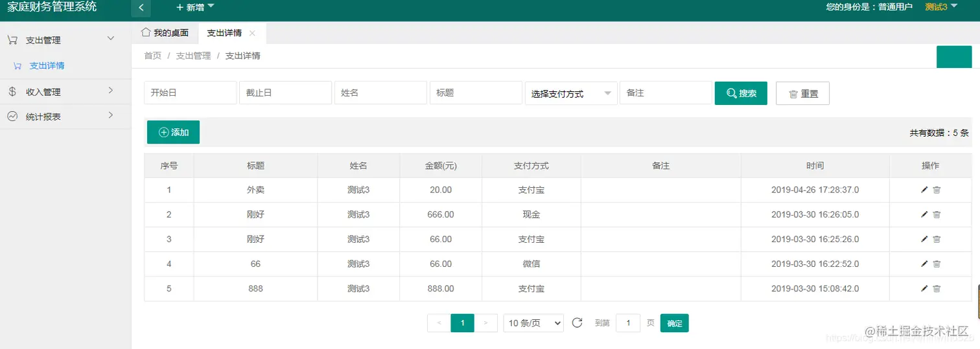Image resolution: width=980 pixels, height=349 pixels.
Task: Click the 微信 payment cell
Action: [x=531, y=264]
